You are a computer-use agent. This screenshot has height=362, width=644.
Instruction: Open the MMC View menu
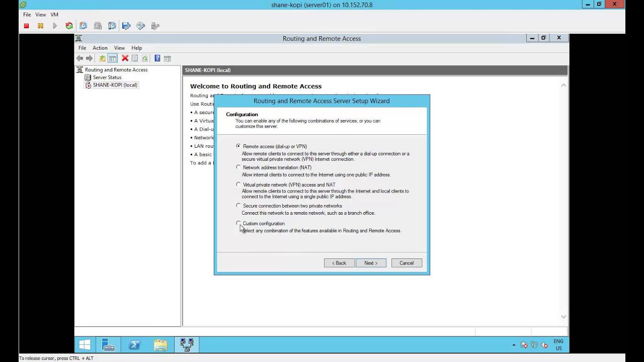[x=119, y=48]
